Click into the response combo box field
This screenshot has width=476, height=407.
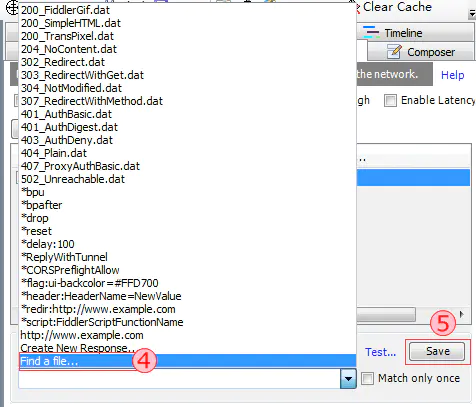(x=180, y=379)
